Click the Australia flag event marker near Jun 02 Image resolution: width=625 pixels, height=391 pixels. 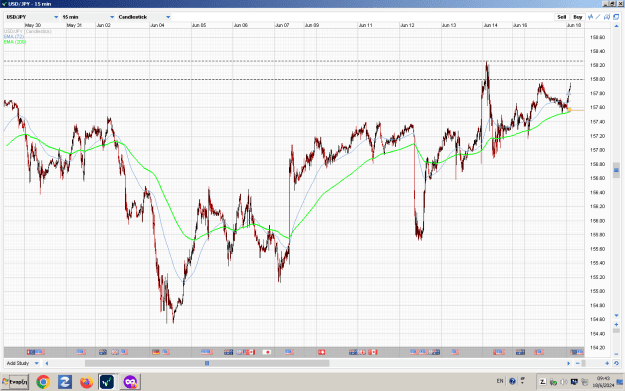[x=103, y=352]
